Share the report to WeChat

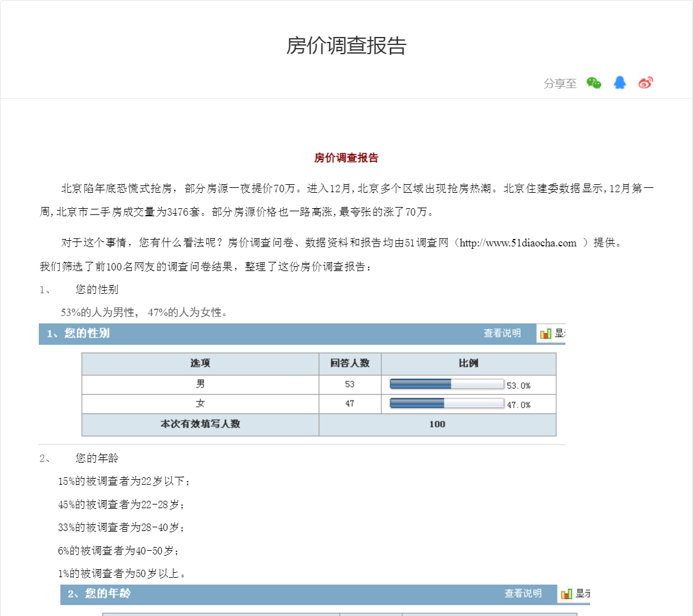[594, 83]
